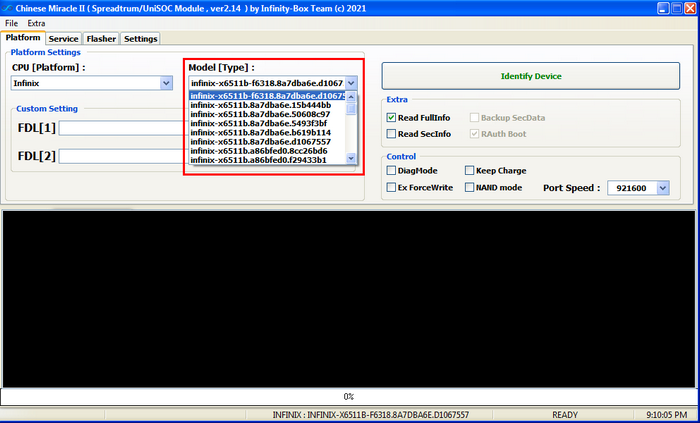Click the model list scroll-up arrow
Screen dimensions: 700x423
pyautogui.click(x=351, y=96)
